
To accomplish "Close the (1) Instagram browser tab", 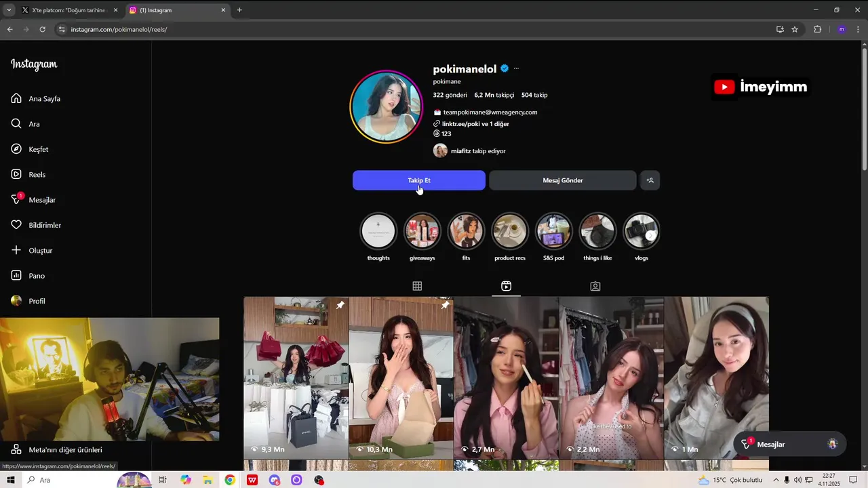I will (x=223, y=10).
